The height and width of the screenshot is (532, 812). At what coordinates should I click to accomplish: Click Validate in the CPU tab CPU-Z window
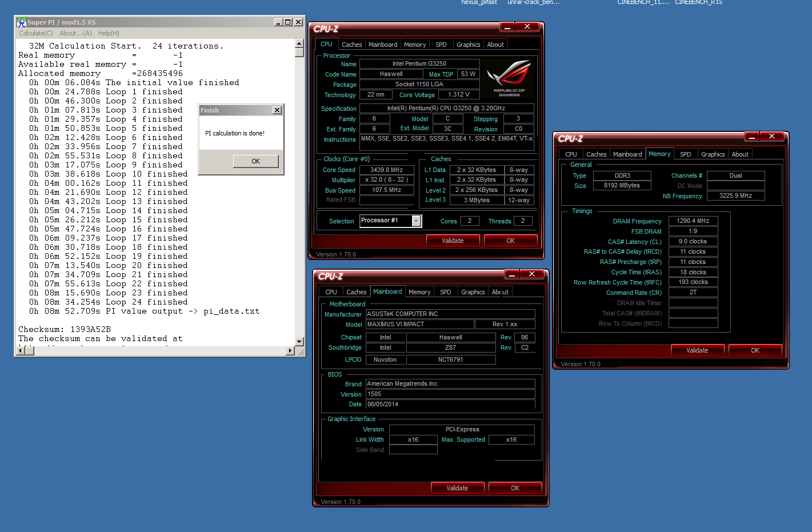coord(453,241)
